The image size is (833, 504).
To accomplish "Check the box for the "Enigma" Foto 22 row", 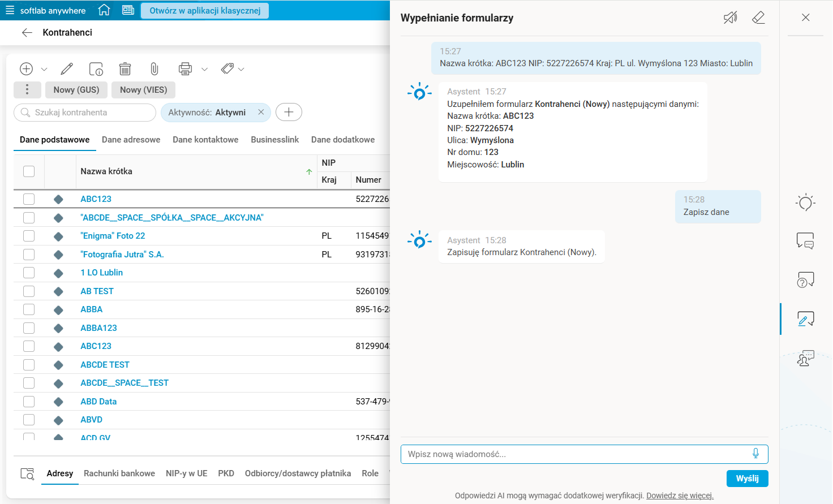I will point(29,236).
